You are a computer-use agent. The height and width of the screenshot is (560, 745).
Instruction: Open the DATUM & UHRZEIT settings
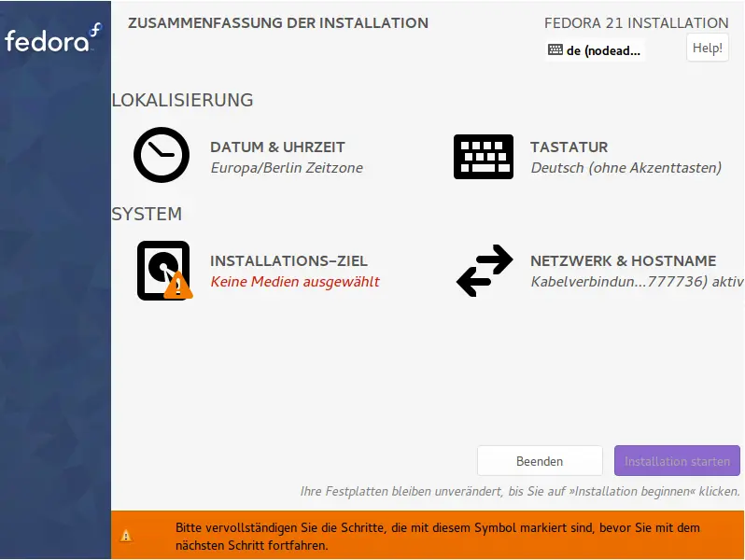pos(277,147)
